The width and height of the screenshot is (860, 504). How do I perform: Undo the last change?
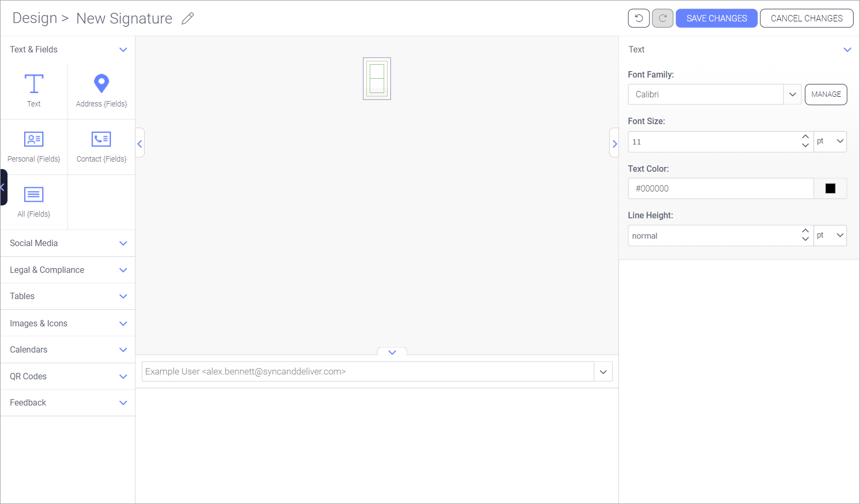(638, 18)
